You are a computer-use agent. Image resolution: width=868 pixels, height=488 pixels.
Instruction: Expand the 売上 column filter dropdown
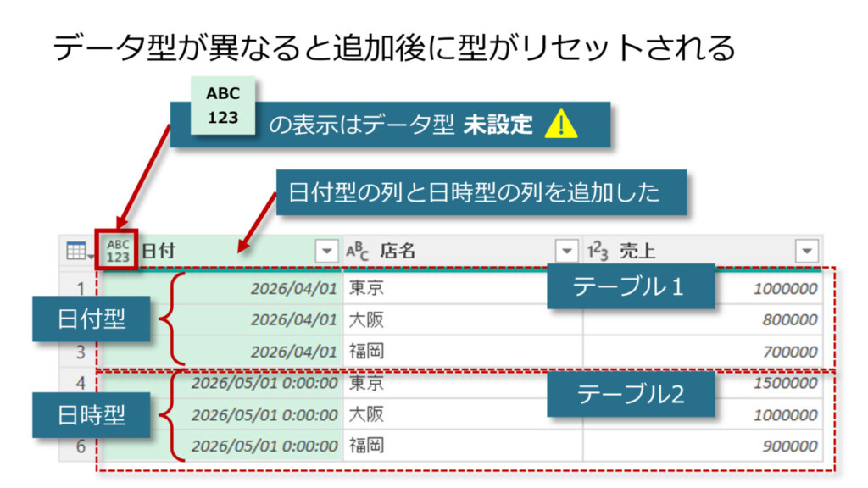(x=806, y=251)
